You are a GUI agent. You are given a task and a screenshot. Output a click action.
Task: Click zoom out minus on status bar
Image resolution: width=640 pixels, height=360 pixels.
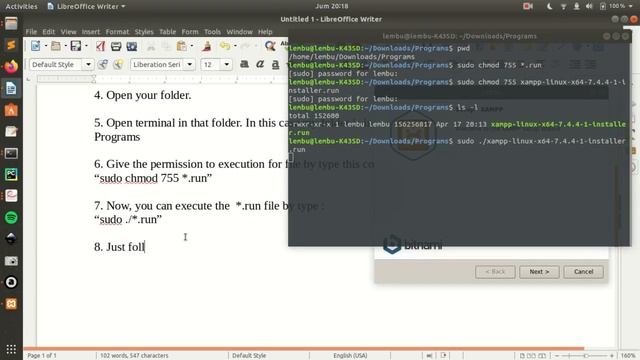557,356
